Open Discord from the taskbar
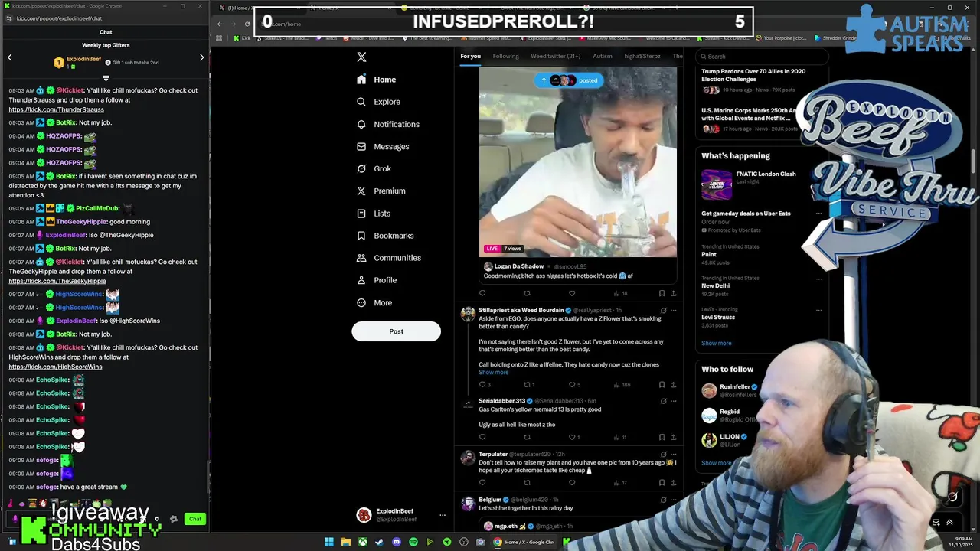The image size is (980, 551). pyautogui.click(x=396, y=542)
